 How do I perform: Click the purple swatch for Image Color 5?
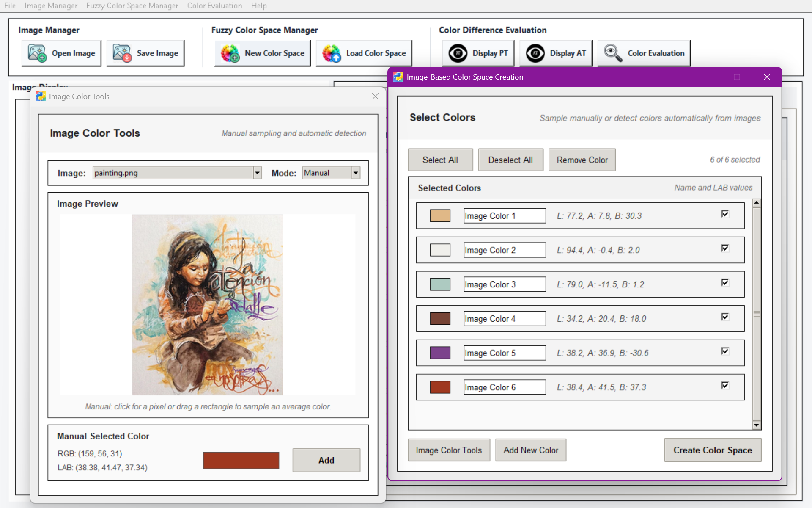[x=440, y=353]
